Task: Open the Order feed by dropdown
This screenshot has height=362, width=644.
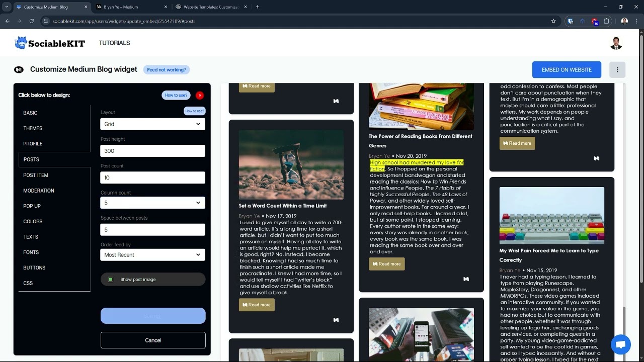Action: tap(153, 255)
